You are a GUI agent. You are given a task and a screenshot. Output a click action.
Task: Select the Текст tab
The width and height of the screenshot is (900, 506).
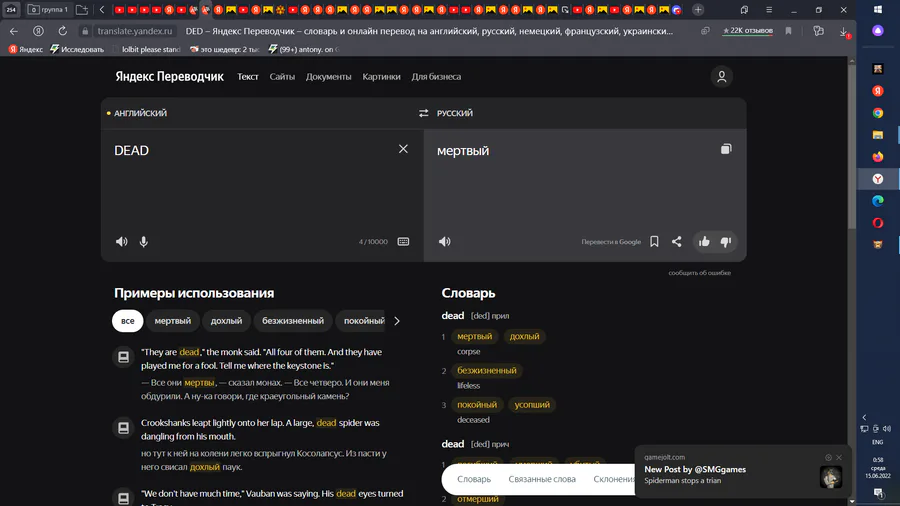coord(248,76)
